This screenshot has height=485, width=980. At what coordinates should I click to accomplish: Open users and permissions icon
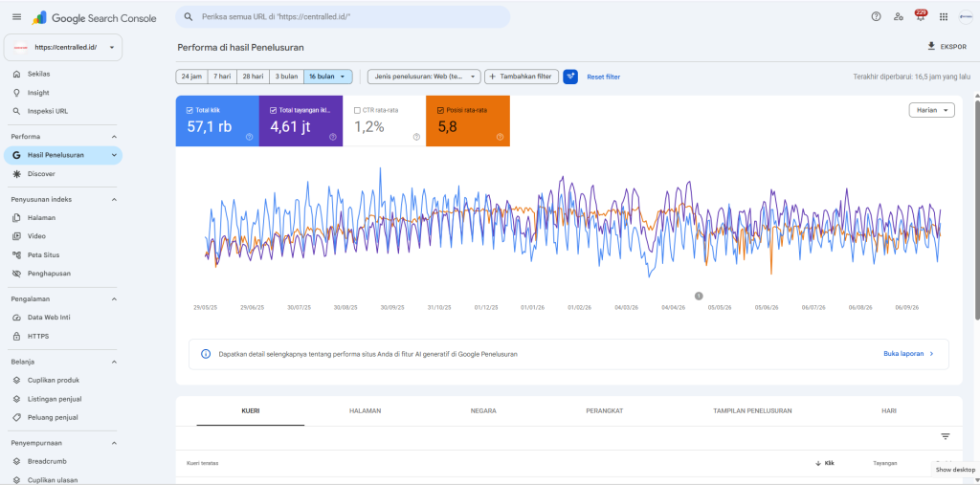(x=898, y=17)
